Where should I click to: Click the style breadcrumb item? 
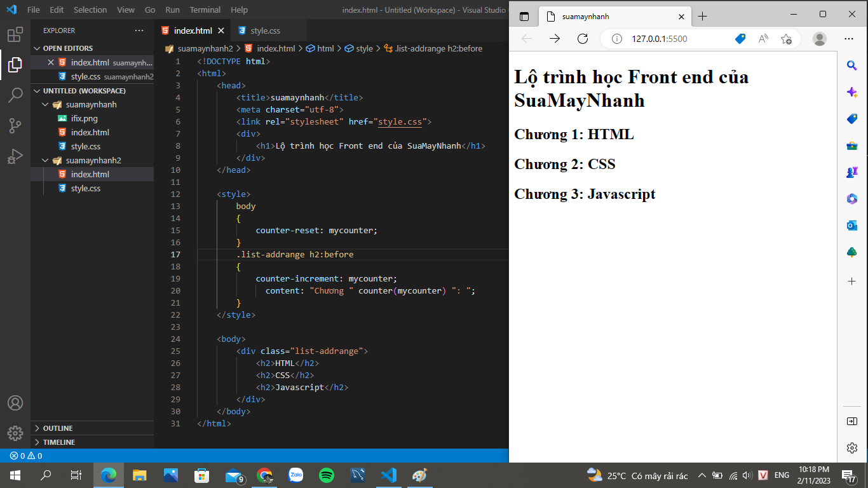pyautogui.click(x=365, y=48)
